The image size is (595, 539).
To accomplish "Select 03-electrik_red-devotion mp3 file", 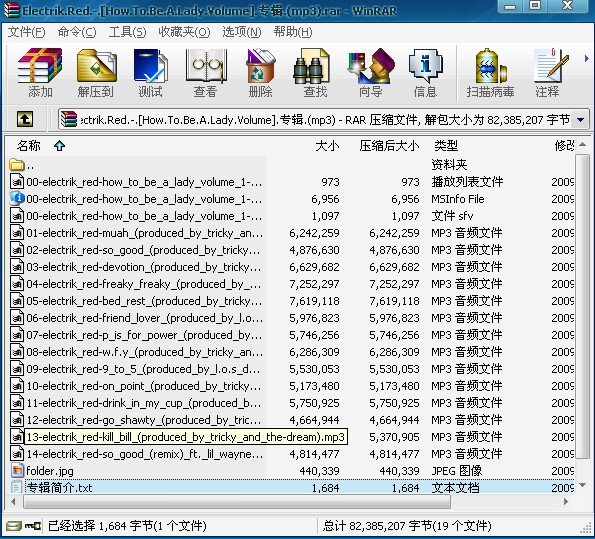I will tap(143, 267).
